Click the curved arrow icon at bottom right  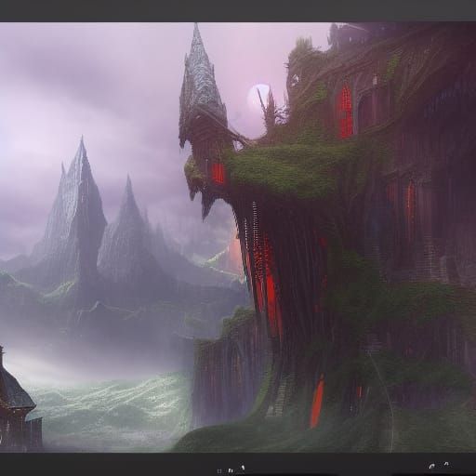click(431, 466)
